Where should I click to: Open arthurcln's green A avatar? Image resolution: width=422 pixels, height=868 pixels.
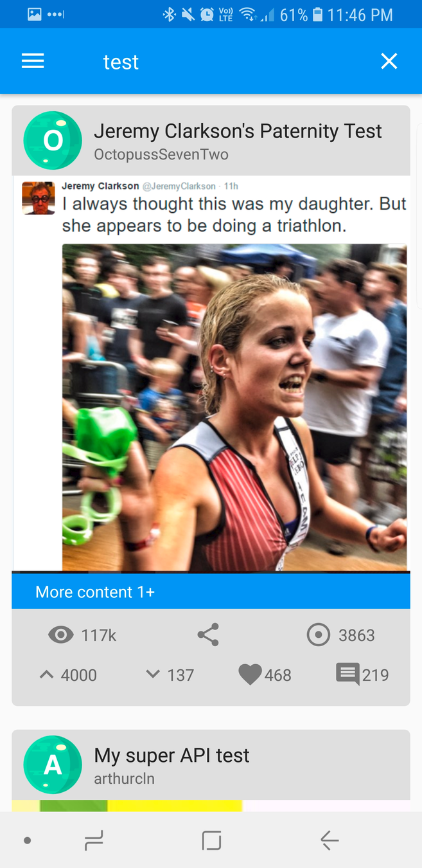(53, 764)
